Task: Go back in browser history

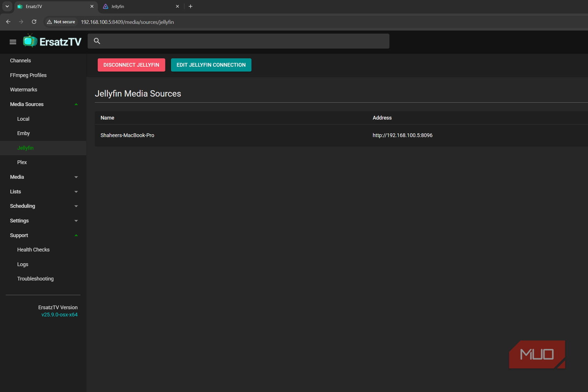Action: [x=8, y=22]
